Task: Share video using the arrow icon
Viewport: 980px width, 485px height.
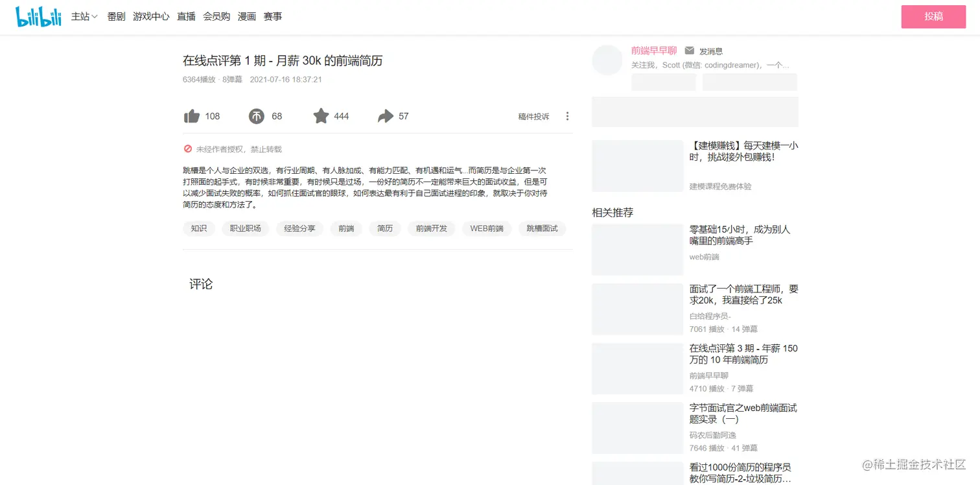Action: (386, 116)
